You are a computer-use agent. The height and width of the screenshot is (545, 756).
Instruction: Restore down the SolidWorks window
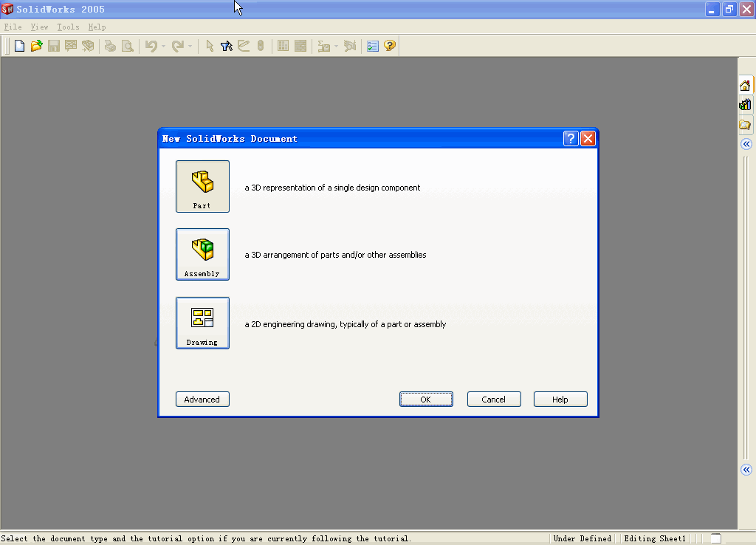[729, 9]
